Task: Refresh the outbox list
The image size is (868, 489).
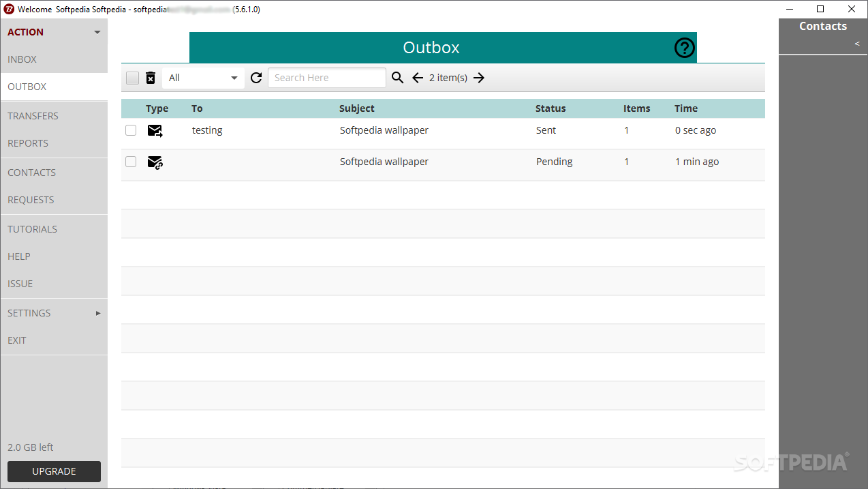Action: point(256,78)
